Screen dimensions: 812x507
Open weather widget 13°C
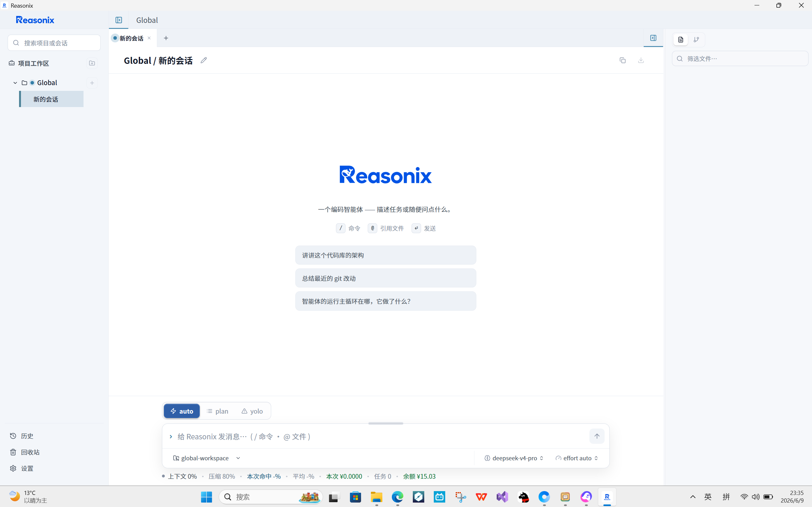click(28, 497)
